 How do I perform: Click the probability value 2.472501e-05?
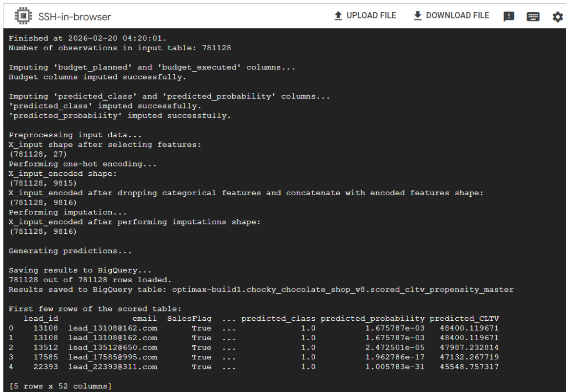[x=395, y=348]
